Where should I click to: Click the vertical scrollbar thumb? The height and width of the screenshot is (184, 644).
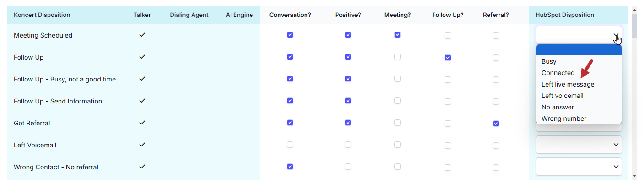coord(634,26)
